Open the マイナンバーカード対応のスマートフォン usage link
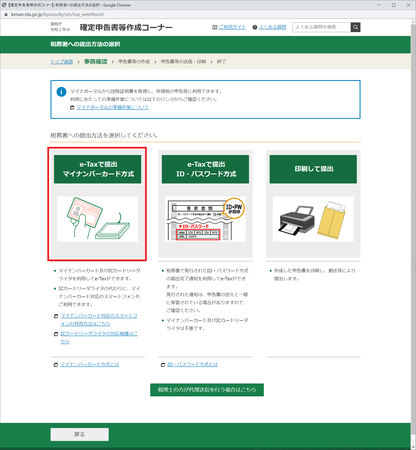The height and width of the screenshot is (450, 416). pos(99,320)
